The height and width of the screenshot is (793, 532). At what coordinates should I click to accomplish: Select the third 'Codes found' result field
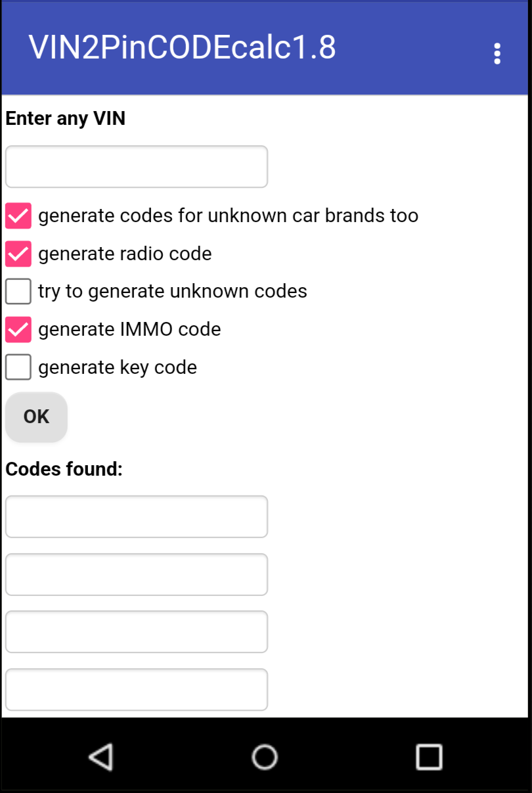tap(137, 632)
